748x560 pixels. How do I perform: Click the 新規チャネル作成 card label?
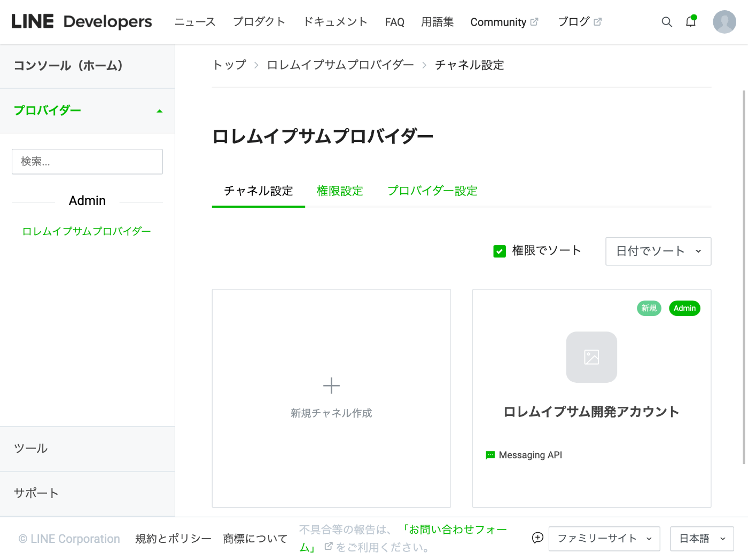tap(331, 413)
